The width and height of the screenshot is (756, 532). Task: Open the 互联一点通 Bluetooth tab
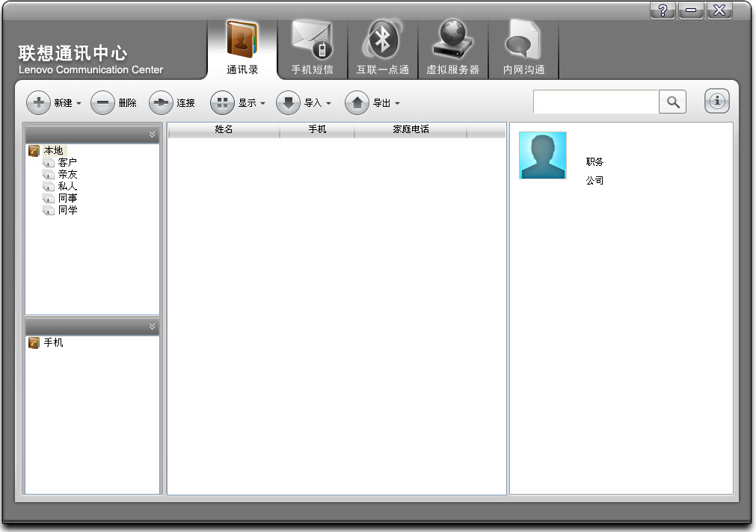pos(382,48)
